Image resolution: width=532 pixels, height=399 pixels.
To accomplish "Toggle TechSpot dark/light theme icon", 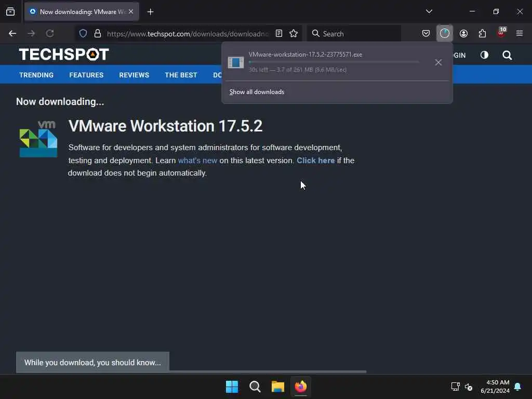I will coord(484,55).
